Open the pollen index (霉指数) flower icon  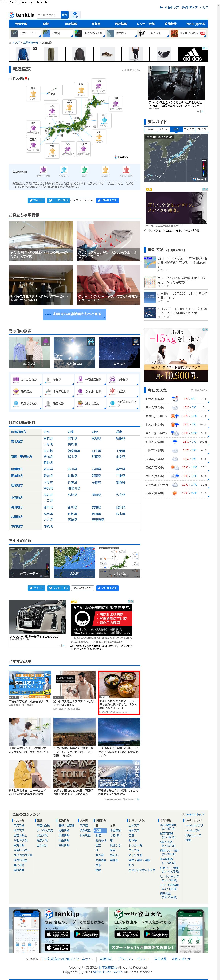112,391
